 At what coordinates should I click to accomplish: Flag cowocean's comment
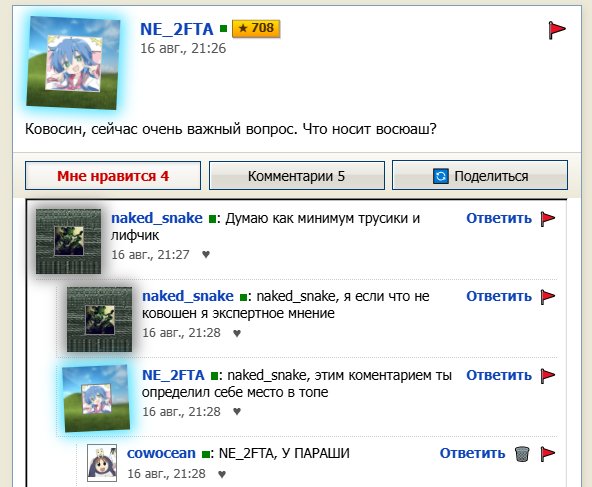[x=547, y=453]
